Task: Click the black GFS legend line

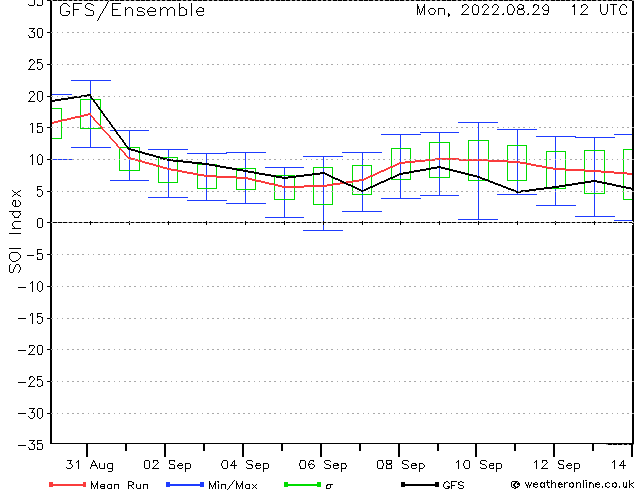Action: (420, 484)
